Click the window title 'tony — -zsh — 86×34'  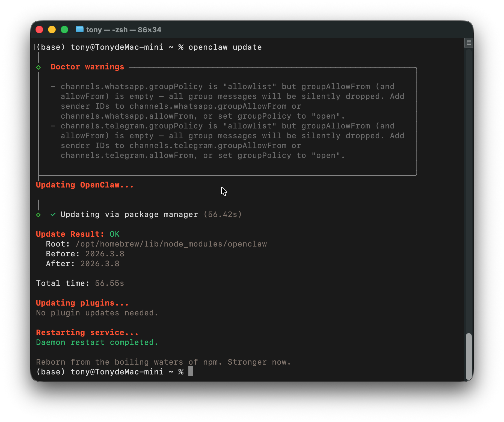point(124,30)
